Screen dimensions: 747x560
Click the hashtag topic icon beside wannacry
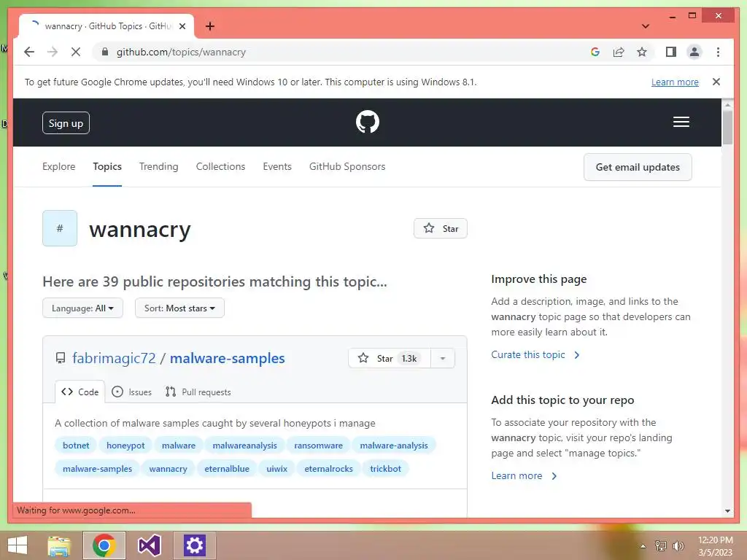coord(60,228)
